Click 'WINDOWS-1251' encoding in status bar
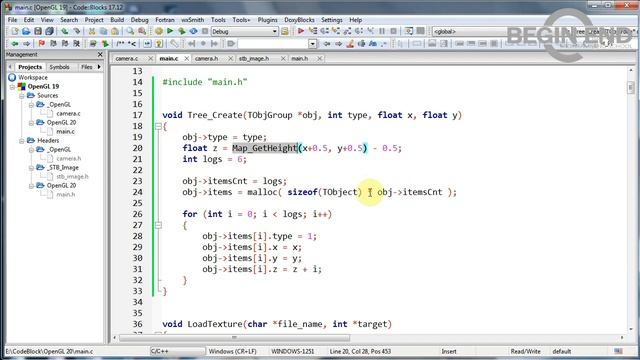The width and height of the screenshot is (640, 360). pyautogui.click(x=292, y=351)
